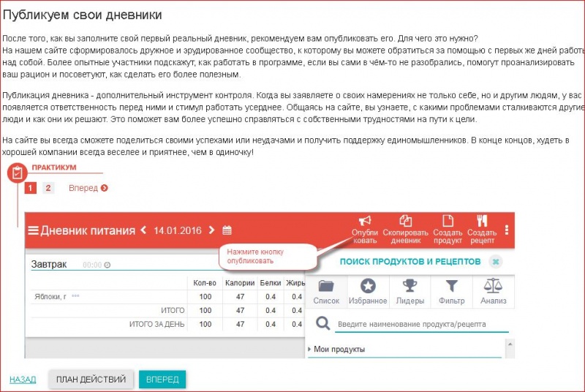585x392 pixels.
Task: Click Создать продукт icon
Action: tap(448, 230)
